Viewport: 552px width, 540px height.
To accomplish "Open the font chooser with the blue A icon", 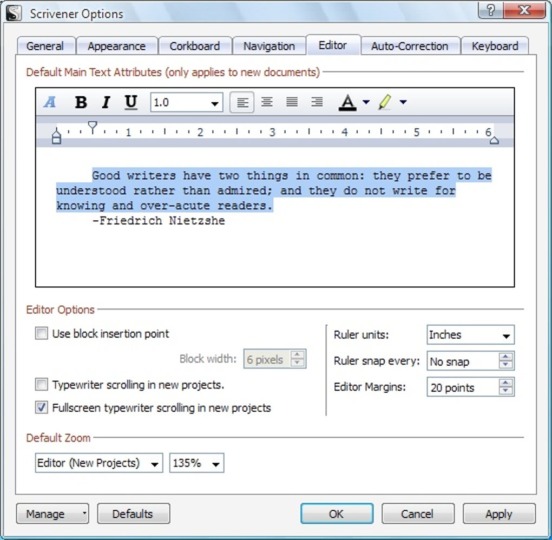I will click(x=50, y=102).
